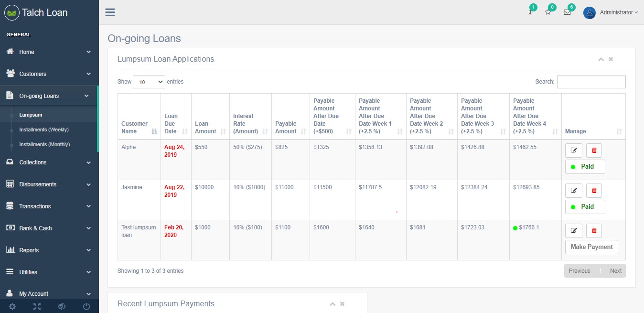
Task: Delete the Test lumpsum loan entry
Action: (594, 231)
